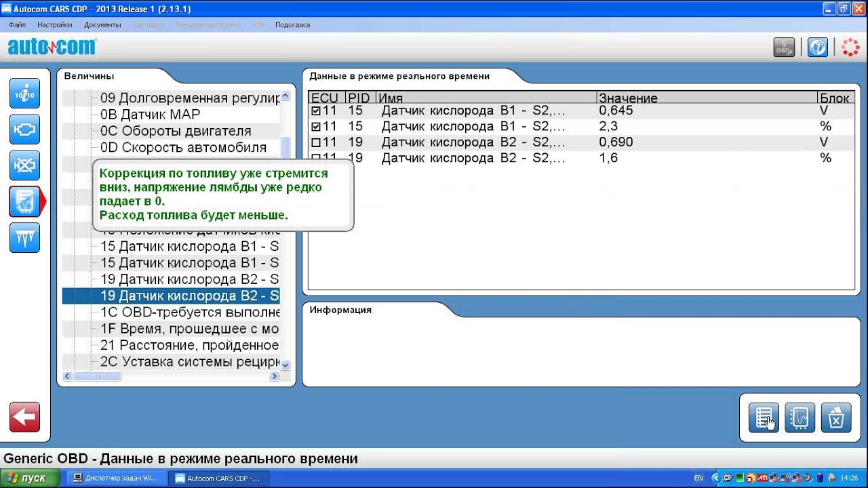Screen dimensions: 868x488
Task: Open the Подсказка menu
Action: [292, 25]
